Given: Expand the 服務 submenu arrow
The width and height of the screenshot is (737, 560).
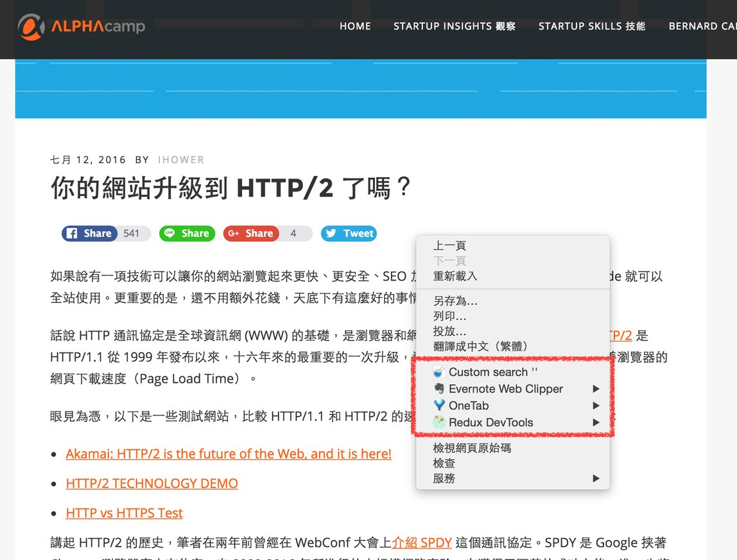Looking at the screenshot, I should tap(596, 478).
